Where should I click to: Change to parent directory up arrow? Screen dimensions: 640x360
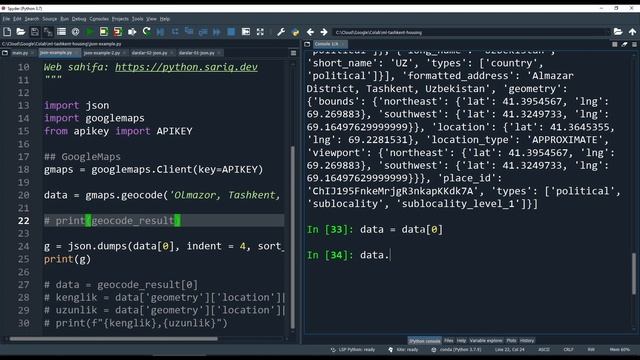[x=632, y=32]
